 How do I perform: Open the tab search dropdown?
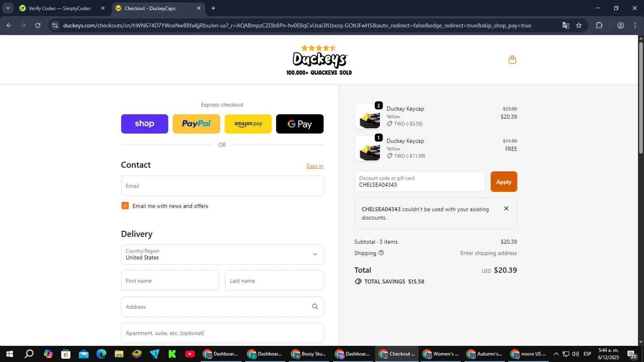pyautogui.click(x=8, y=8)
